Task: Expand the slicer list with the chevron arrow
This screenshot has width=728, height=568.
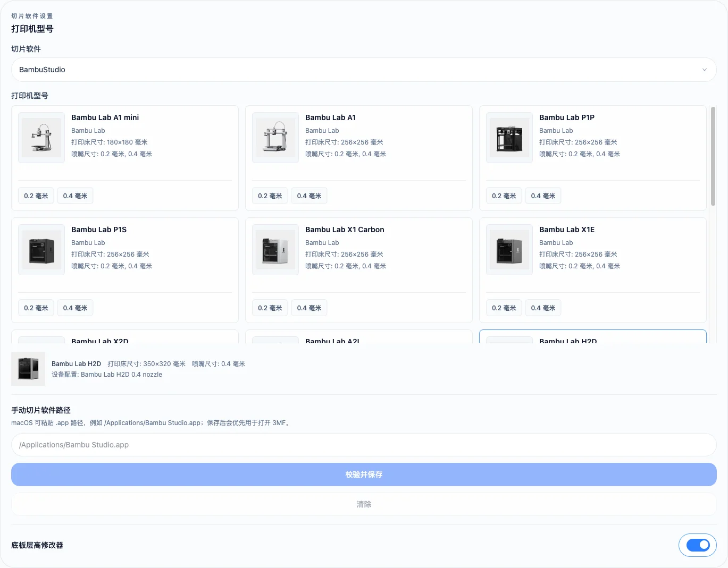Action: (x=705, y=70)
